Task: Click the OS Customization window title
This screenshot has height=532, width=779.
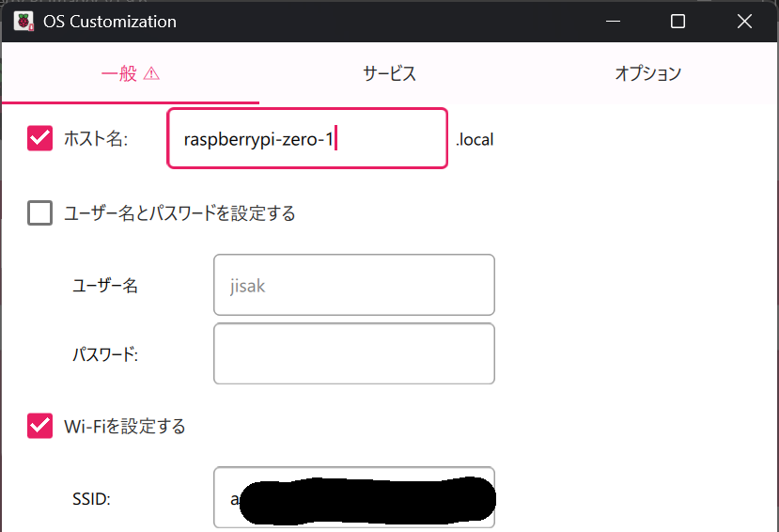Action: 110,22
